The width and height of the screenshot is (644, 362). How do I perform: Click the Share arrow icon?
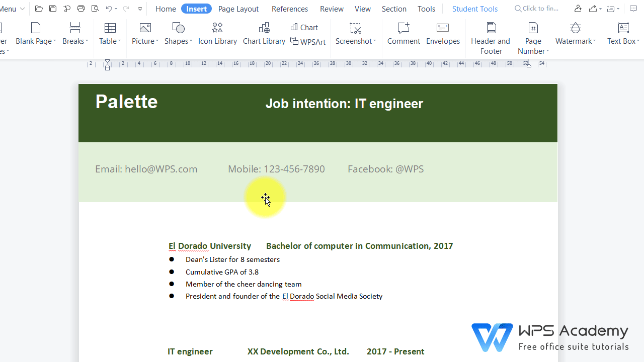593,9
